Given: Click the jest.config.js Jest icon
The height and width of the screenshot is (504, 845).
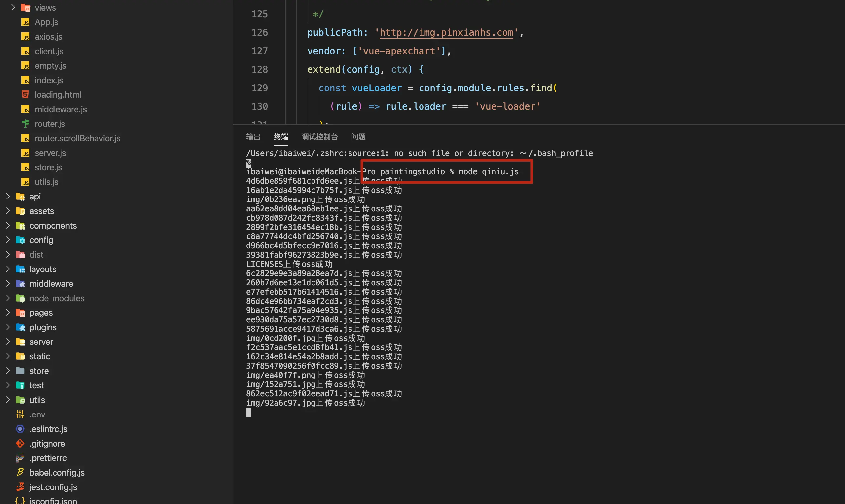Looking at the screenshot, I should coord(20,487).
